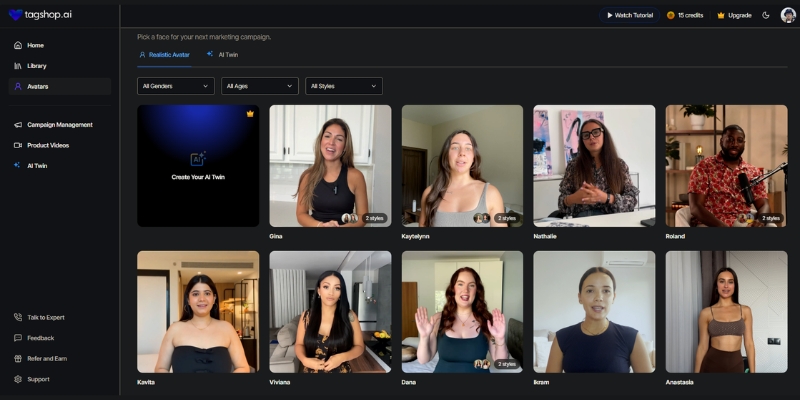Open the user profile avatar menu
The height and width of the screenshot is (400, 800).
pyautogui.click(x=788, y=15)
